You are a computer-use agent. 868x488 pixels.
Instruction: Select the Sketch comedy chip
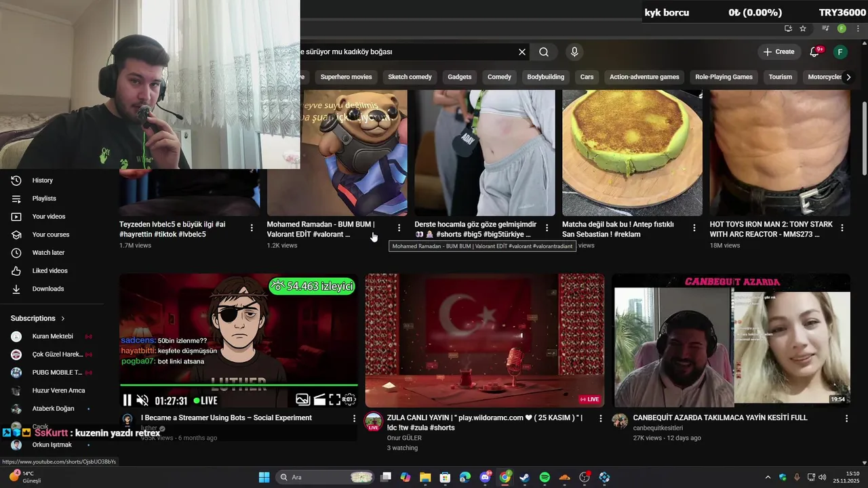click(410, 77)
